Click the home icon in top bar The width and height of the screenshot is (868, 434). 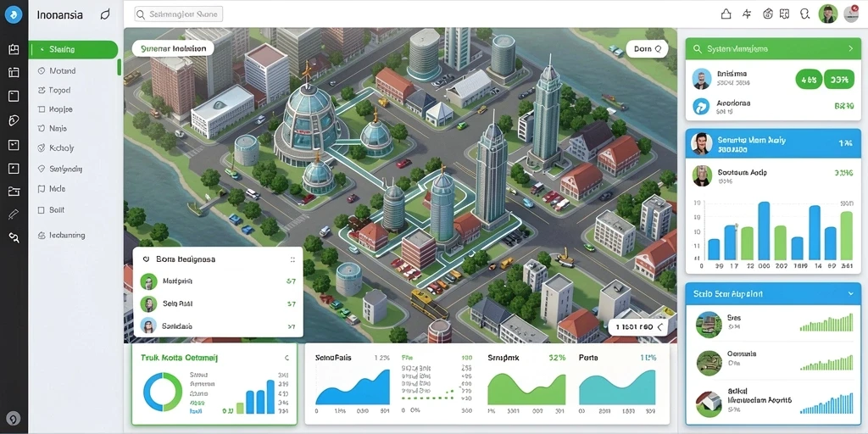pyautogui.click(x=726, y=14)
